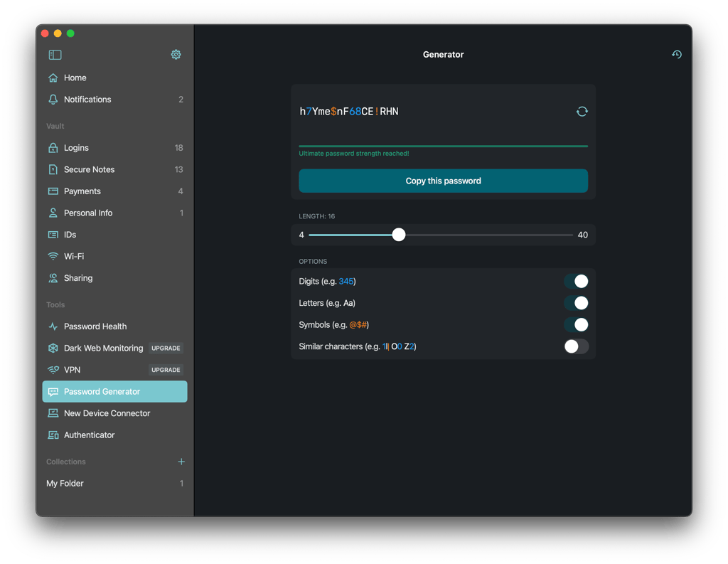Open Password Health label

[x=95, y=326]
